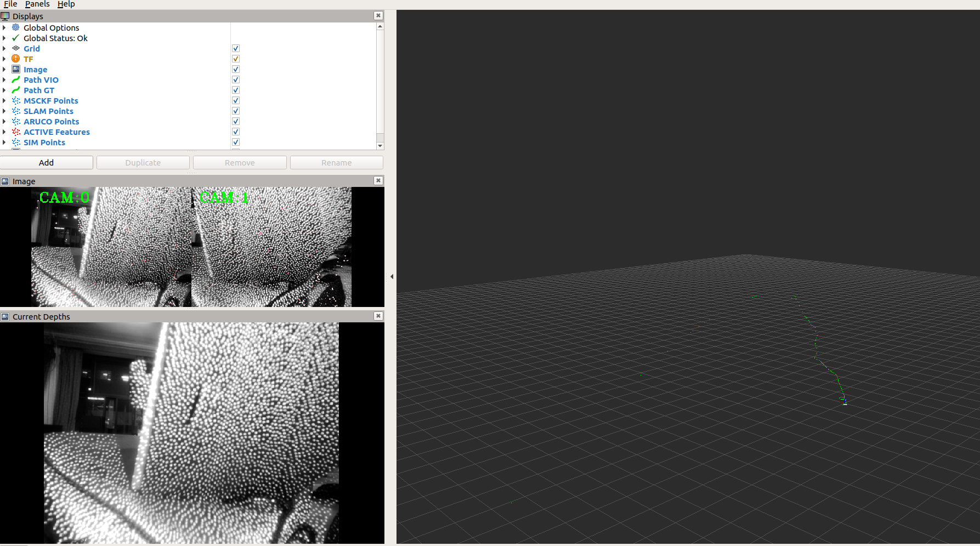Select the Grid display icon
This screenshot has height=546, width=980.
tap(15, 48)
